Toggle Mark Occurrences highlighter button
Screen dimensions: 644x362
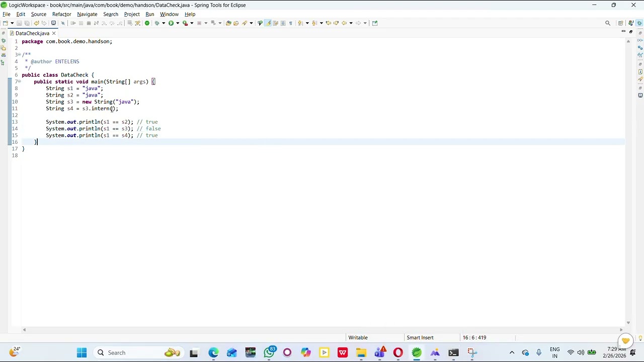click(268, 23)
